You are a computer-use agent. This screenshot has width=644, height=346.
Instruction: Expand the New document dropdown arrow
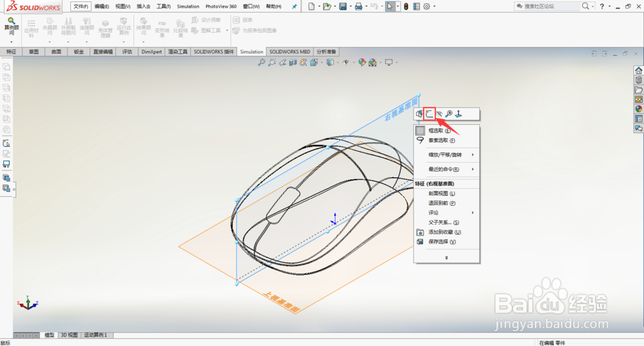coord(319,6)
